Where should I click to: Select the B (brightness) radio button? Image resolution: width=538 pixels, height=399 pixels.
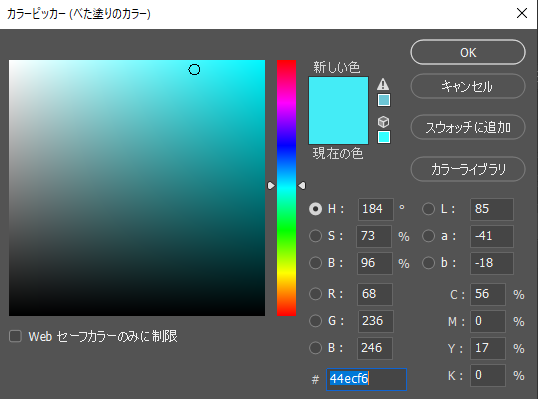click(315, 263)
